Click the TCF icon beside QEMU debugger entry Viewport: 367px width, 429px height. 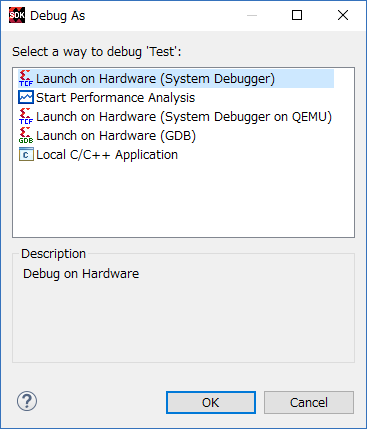[x=26, y=116]
